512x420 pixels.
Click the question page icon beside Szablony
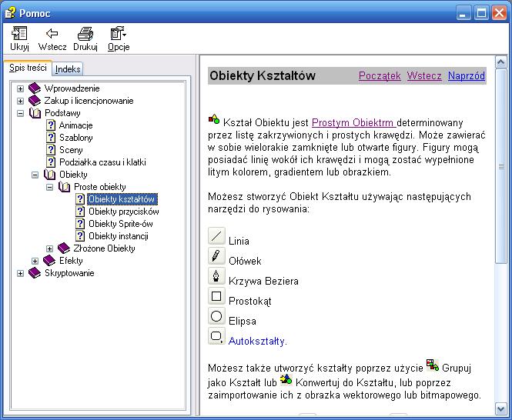click(x=51, y=138)
